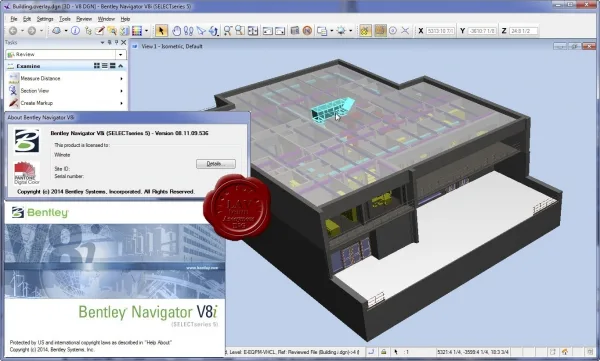This screenshot has height=361, width=600.
Task: Open dropdown next to rainbow color grid icon
Action: point(146,31)
